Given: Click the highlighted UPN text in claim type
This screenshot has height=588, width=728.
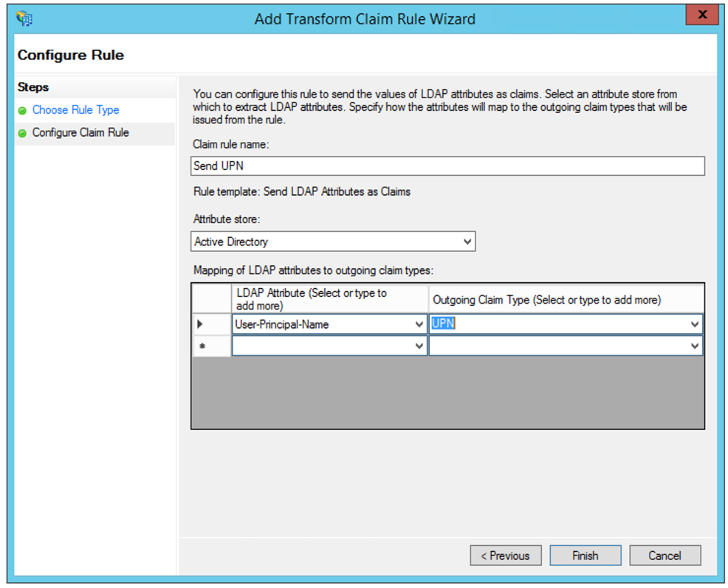Looking at the screenshot, I should 443,324.
